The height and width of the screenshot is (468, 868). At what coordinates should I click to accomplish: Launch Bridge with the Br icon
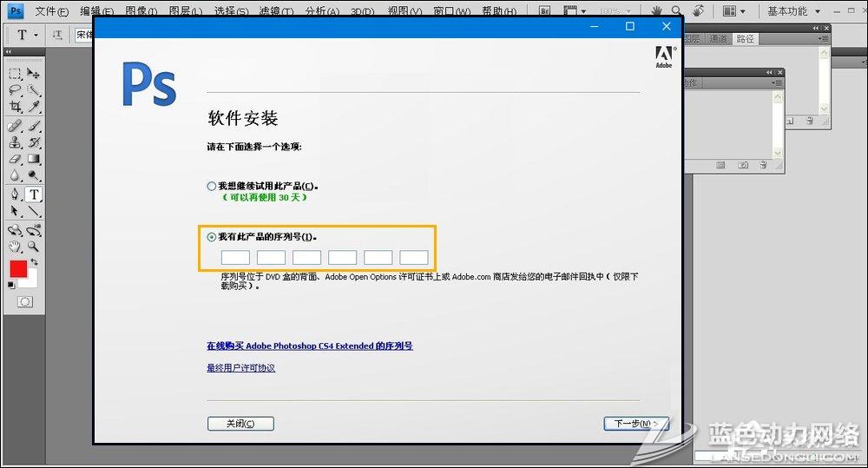pos(544,11)
